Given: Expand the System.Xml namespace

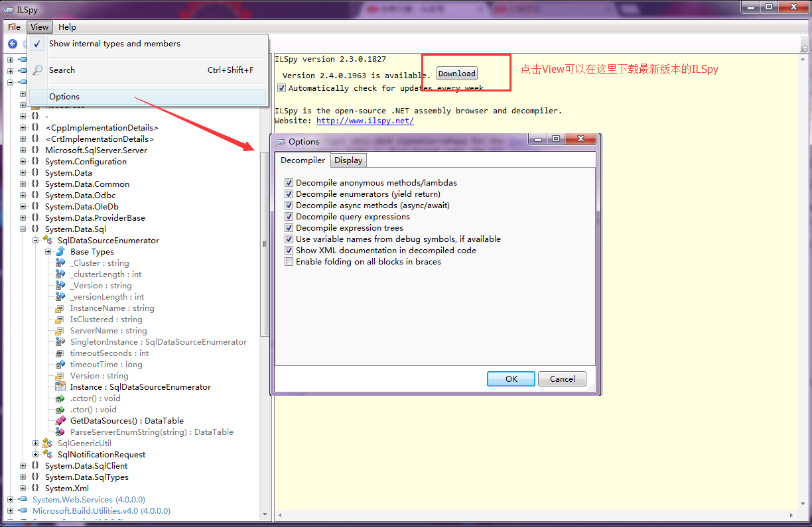Looking at the screenshot, I should coord(23,488).
